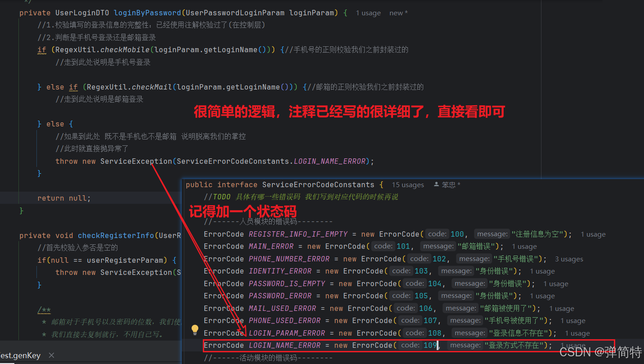Open the '1 usage' hint beside loginByPassword
Screen dimensions: 644x364
[x=368, y=13]
